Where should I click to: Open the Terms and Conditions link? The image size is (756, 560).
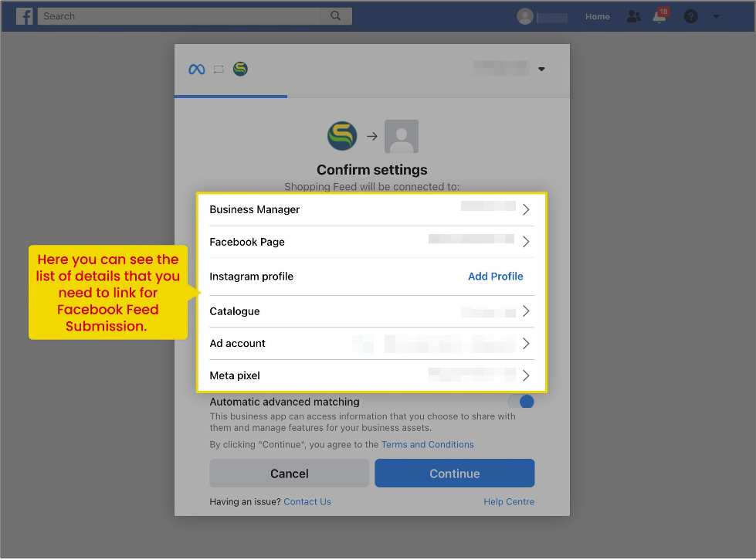pyautogui.click(x=428, y=445)
